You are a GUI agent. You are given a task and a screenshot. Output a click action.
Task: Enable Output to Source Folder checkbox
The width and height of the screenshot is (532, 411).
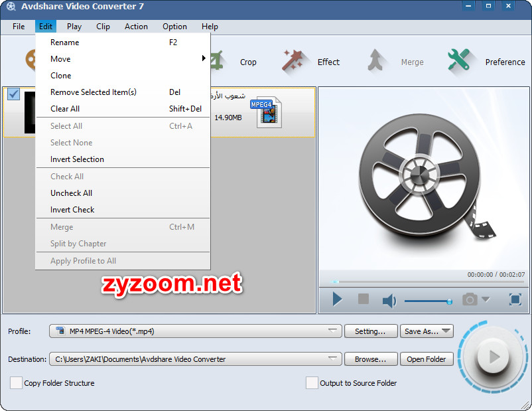tap(312, 383)
